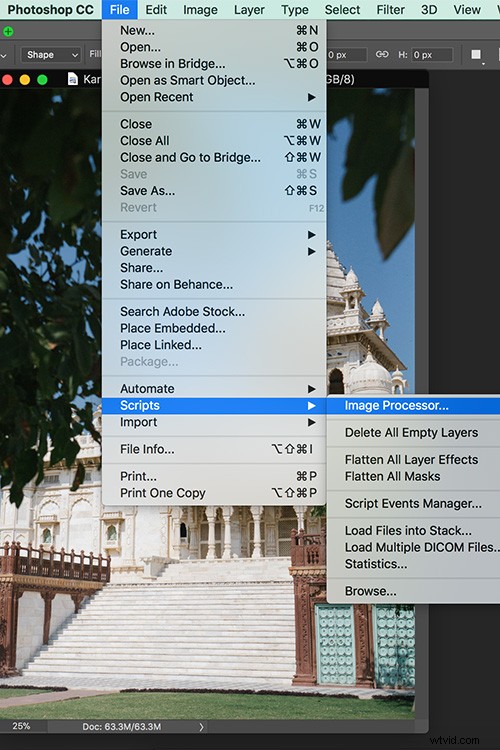
Task: Open the 3D menu
Action: click(429, 10)
